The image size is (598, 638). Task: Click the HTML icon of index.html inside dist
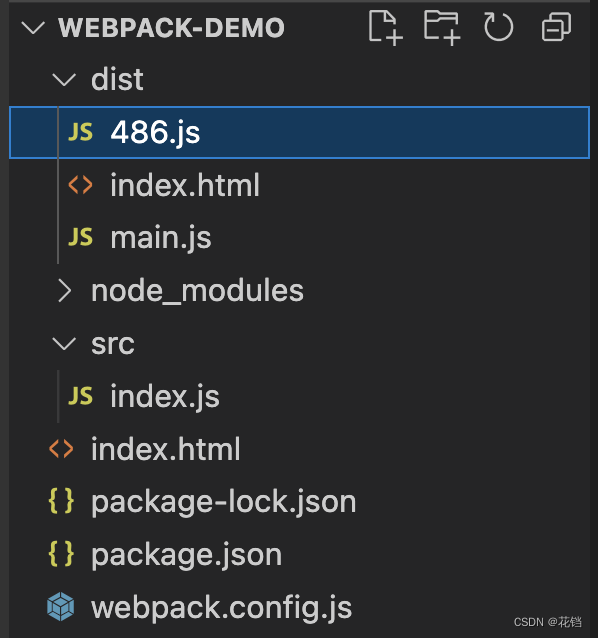(81, 185)
